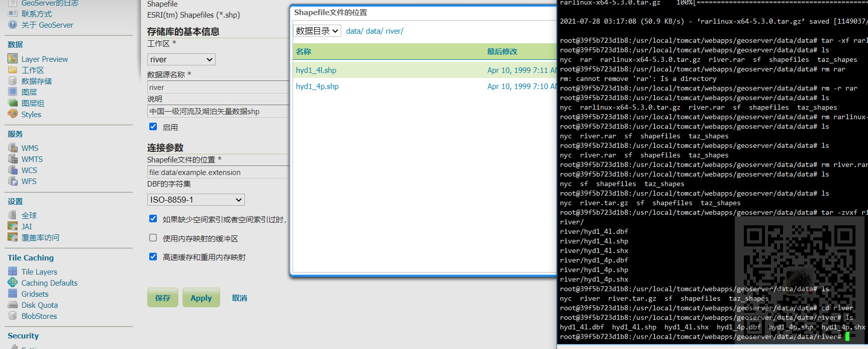Click the first data/ breadcrumb link
868x349 pixels.
(354, 31)
